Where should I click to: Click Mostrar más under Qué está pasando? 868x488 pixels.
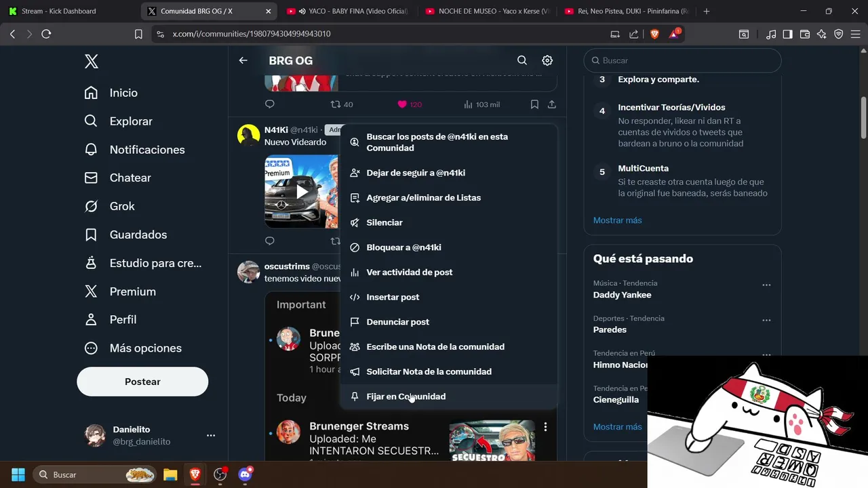click(x=617, y=427)
